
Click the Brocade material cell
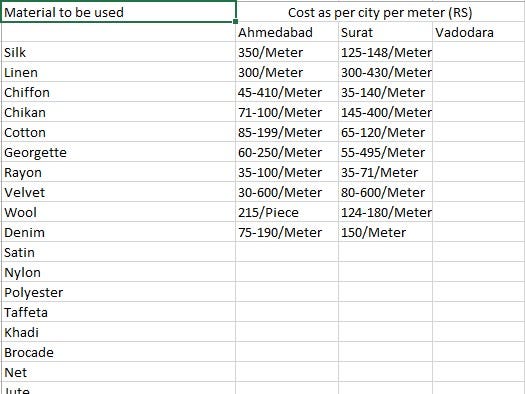pos(119,352)
